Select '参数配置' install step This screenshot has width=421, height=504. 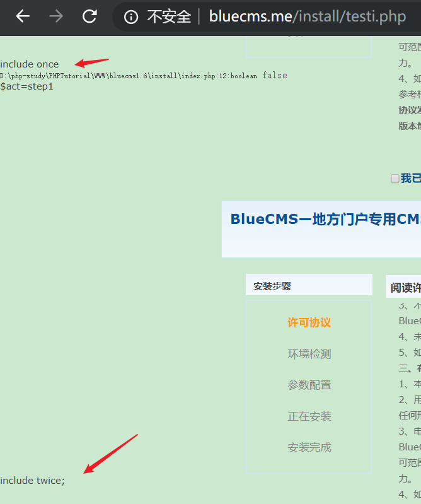[309, 385]
